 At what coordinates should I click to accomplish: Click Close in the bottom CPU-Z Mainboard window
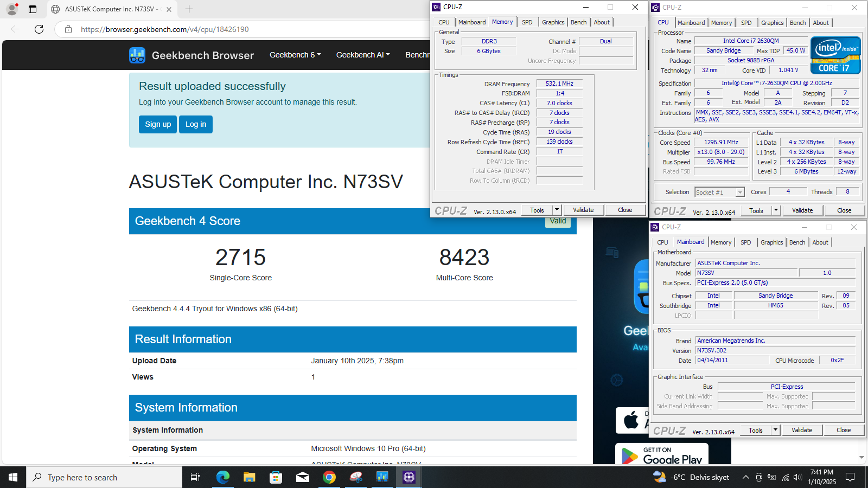point(844,430)
